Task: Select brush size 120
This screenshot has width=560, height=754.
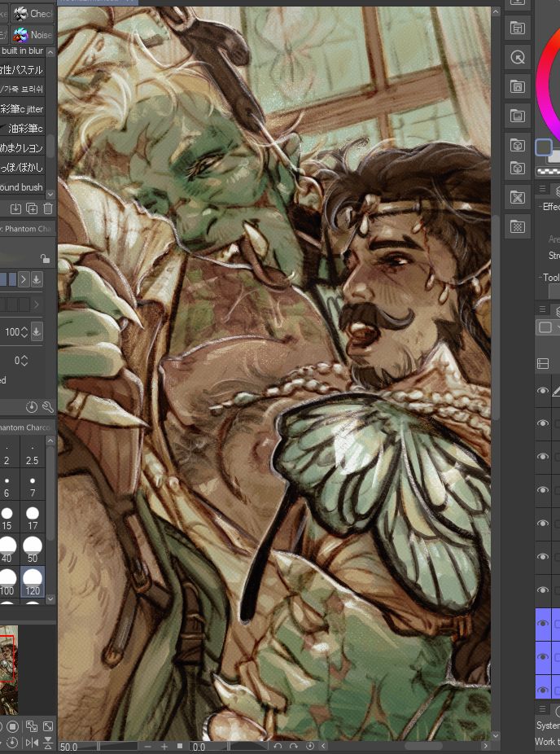Action: 33,581
